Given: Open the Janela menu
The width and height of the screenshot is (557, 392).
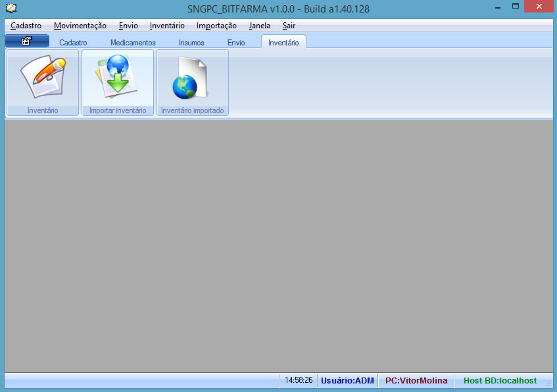Looking at the screenshot, I should click(x=259, y=26).
